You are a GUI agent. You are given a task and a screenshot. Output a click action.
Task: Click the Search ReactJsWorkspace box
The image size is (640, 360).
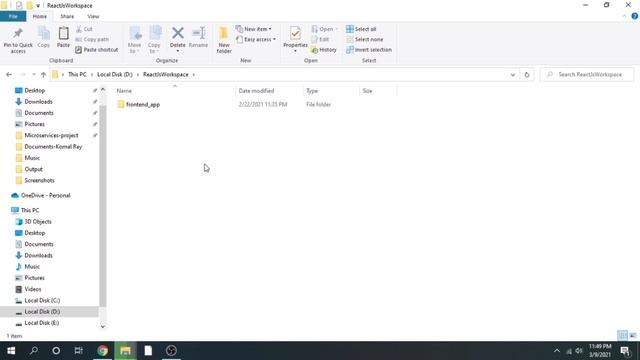[x=587, y=74]
